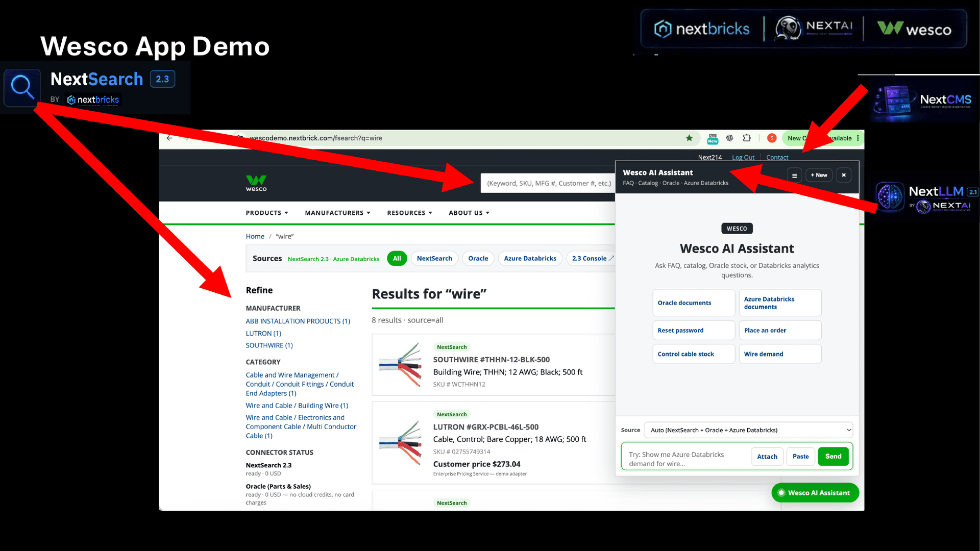Open the MANUFACTURERS menu
This screenshot has height=551, width=980.
(x=337, y=213)
